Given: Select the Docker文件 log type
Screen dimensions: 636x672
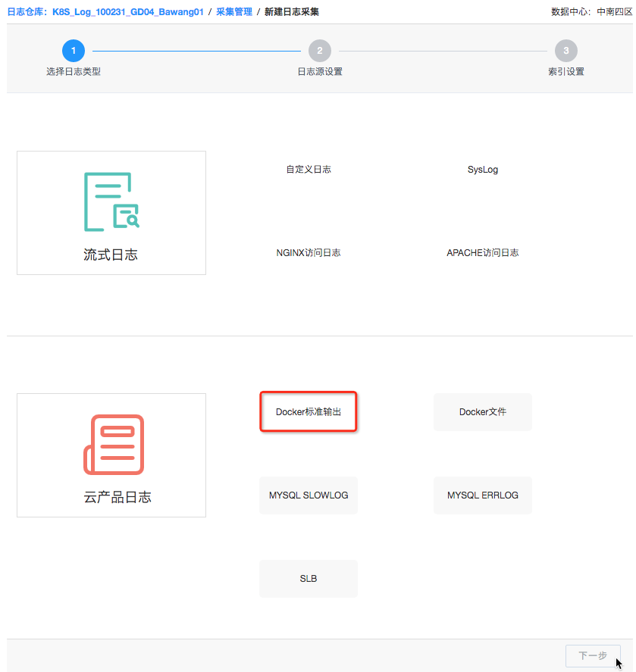Looking at the screenshot, I should click(x=482, y=411).
